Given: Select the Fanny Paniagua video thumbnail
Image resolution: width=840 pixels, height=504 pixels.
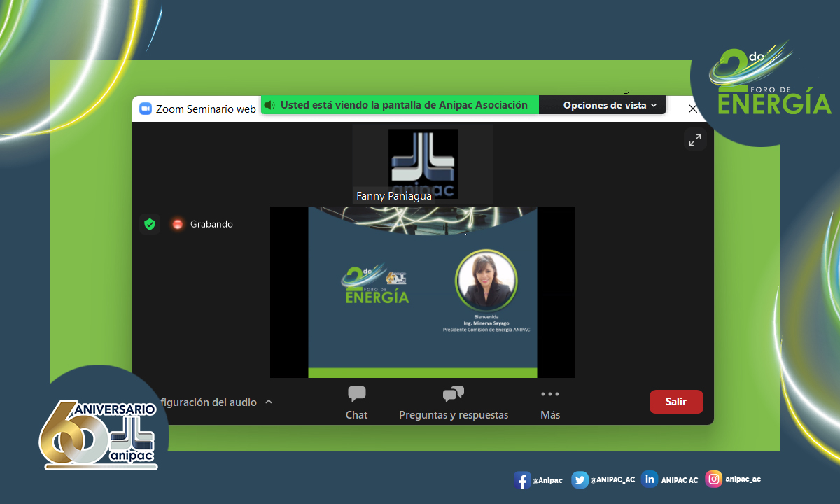Looking at the screenshot, I should tap(423, 164).
